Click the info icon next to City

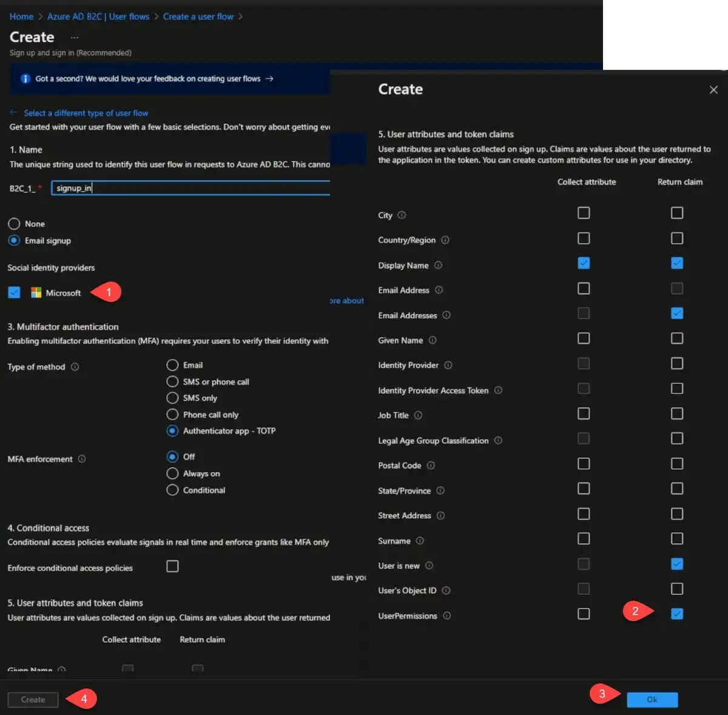click(x=402, y=215)
